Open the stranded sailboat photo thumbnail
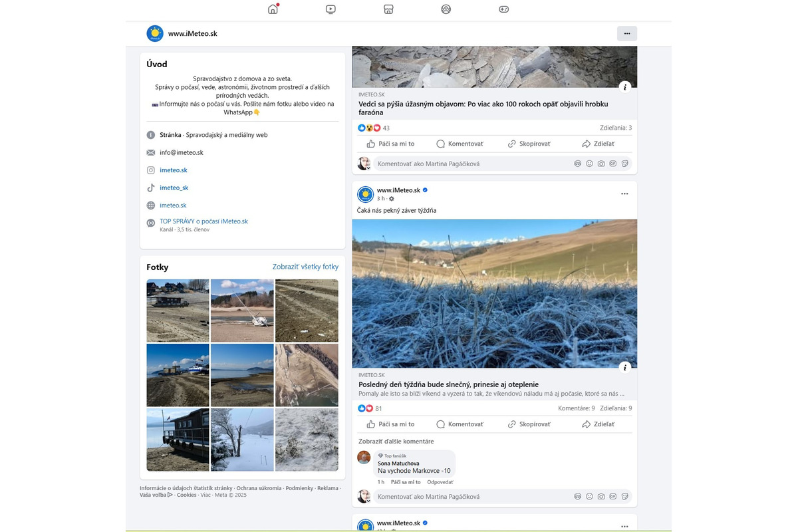The width and height of the screenshot is (798, 532). (242, 311)
